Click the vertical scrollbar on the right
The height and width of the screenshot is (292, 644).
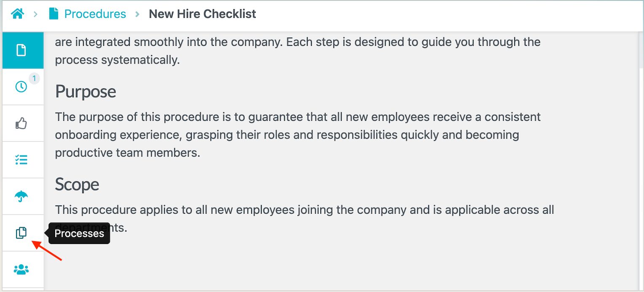(641, 50)
